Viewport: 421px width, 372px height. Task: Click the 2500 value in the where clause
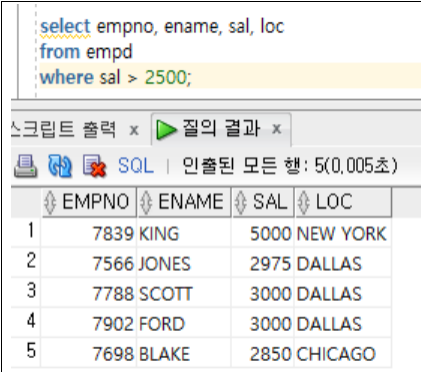166,77
